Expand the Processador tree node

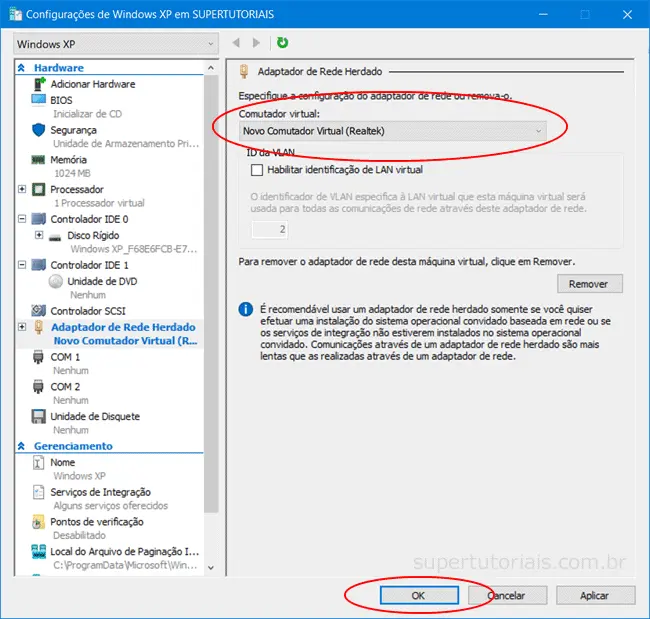[x=22, y=189]
